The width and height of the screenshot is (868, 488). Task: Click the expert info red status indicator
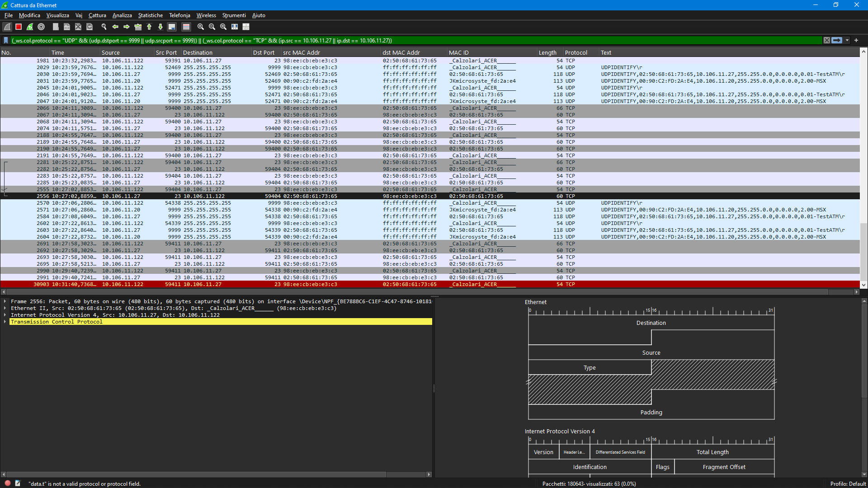[x=8, y=483]
